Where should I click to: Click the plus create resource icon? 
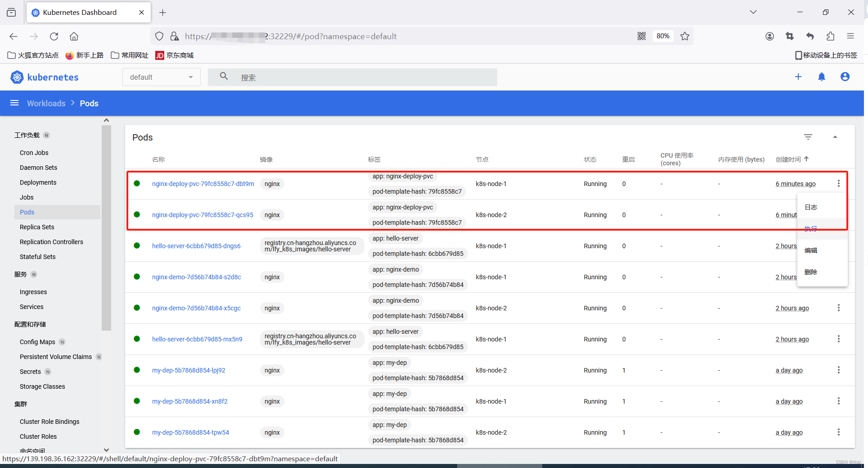point(798,77)
